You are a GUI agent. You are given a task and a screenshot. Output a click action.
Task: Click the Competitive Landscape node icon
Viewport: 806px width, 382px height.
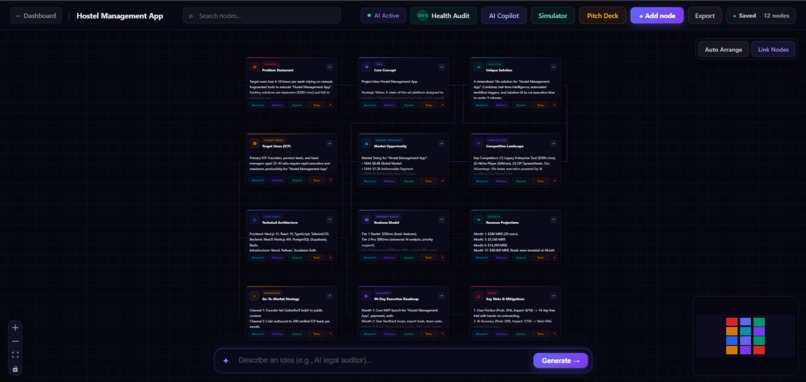479,143
